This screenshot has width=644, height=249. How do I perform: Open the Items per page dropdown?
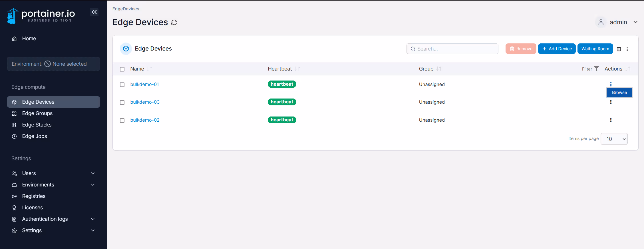click(x=614, y=139)
